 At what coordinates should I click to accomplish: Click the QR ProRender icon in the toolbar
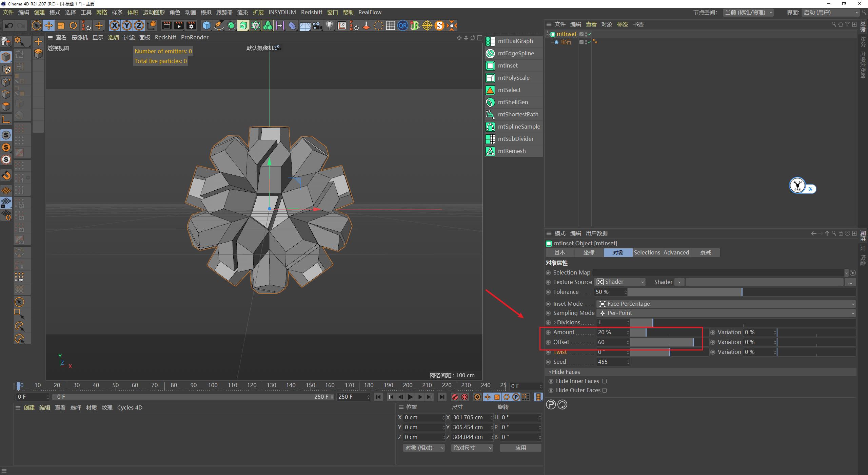point(403,25)
